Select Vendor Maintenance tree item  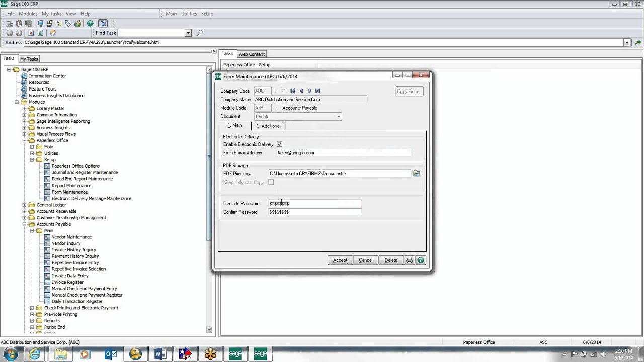tap(71, 237)
